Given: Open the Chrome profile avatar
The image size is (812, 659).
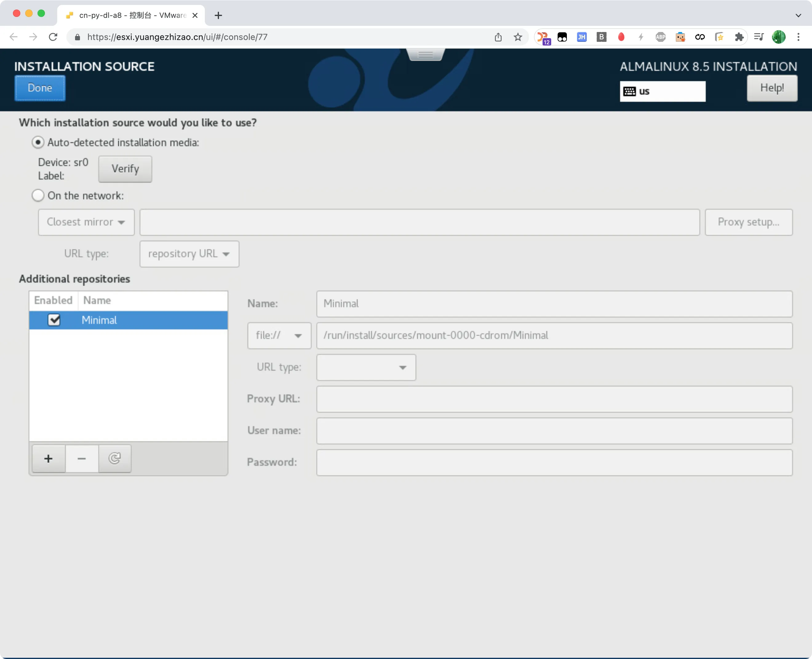Looking at the screenshot, I should (778, 37).
